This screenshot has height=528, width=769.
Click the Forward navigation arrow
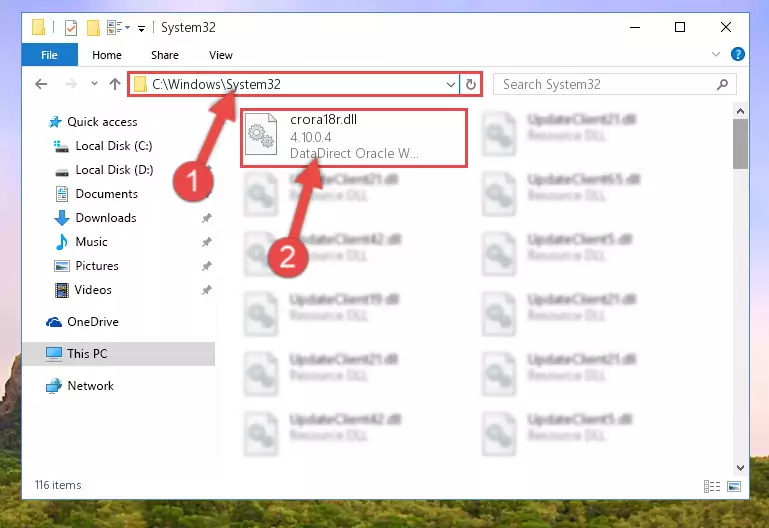pos(72,84)
